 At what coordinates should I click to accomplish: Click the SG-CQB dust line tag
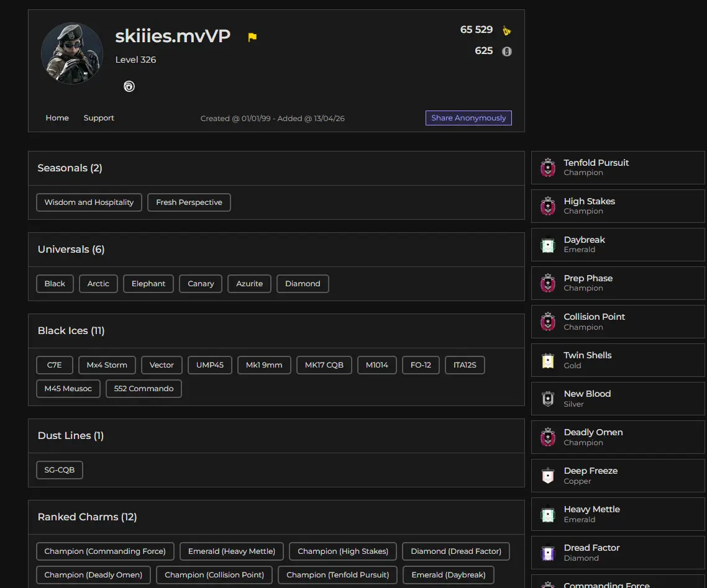point(60,470)
